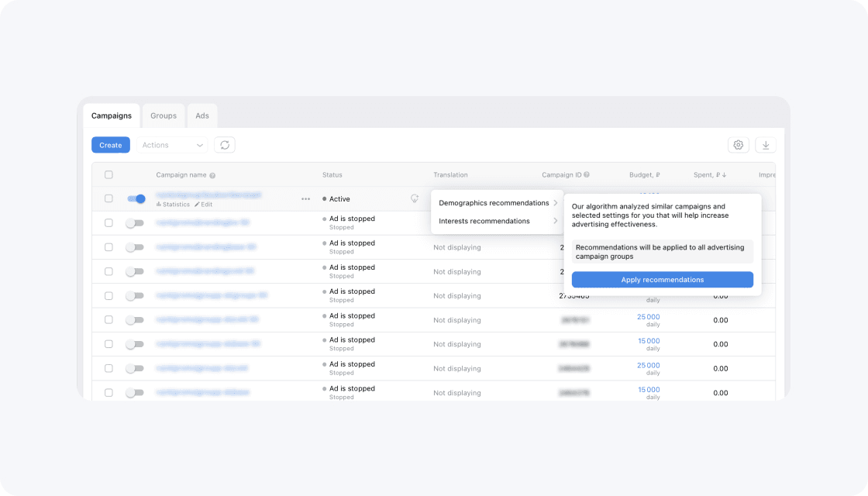
Task: Show the Campaign ID help hint
Action: [x=587, y=174]
